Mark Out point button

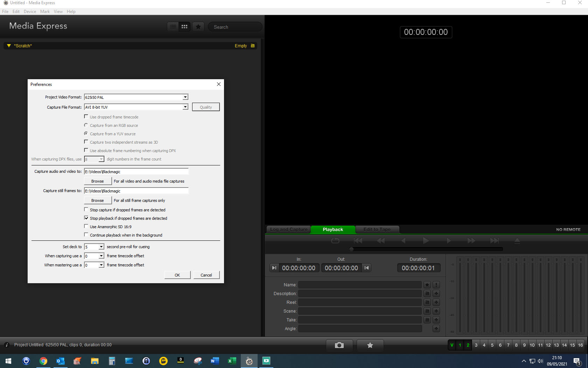[366, 268]
